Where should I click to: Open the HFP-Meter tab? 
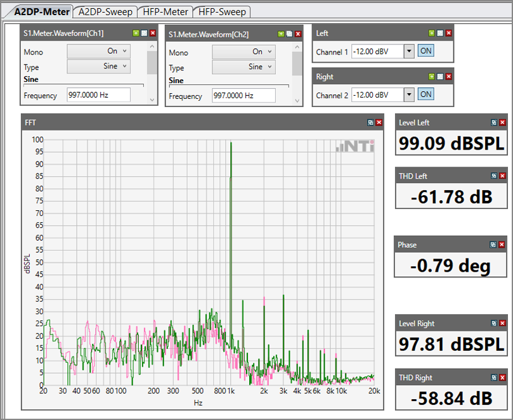coord(165,11)
